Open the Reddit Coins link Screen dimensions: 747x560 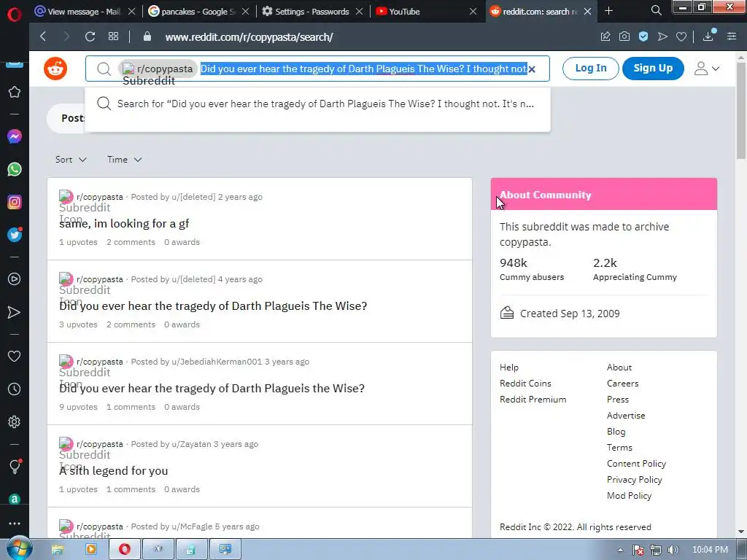(525, 384)
